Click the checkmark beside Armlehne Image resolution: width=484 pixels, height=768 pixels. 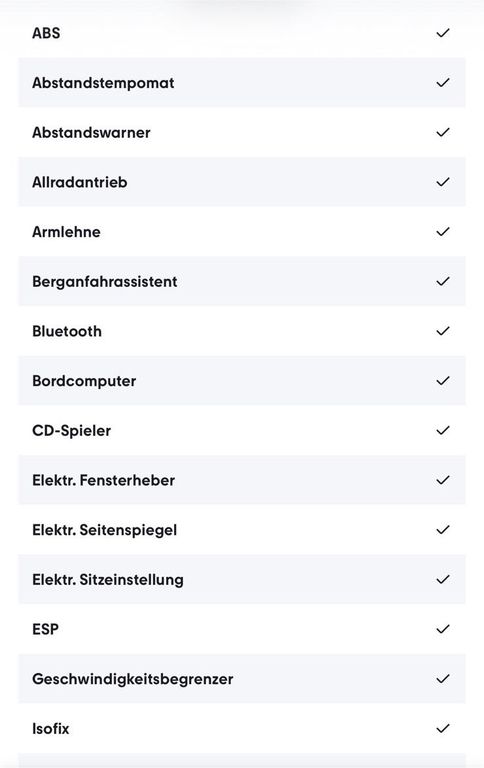[x=442, y=232]
